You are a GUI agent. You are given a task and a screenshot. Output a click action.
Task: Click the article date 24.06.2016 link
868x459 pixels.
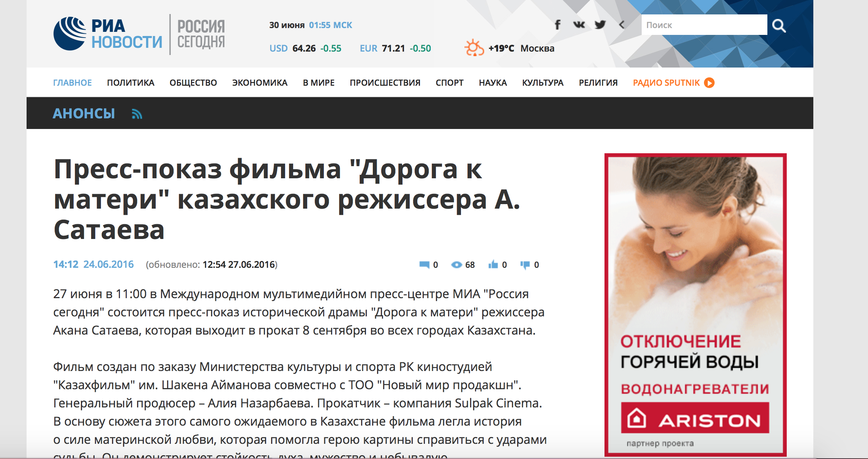pos(108,264)
